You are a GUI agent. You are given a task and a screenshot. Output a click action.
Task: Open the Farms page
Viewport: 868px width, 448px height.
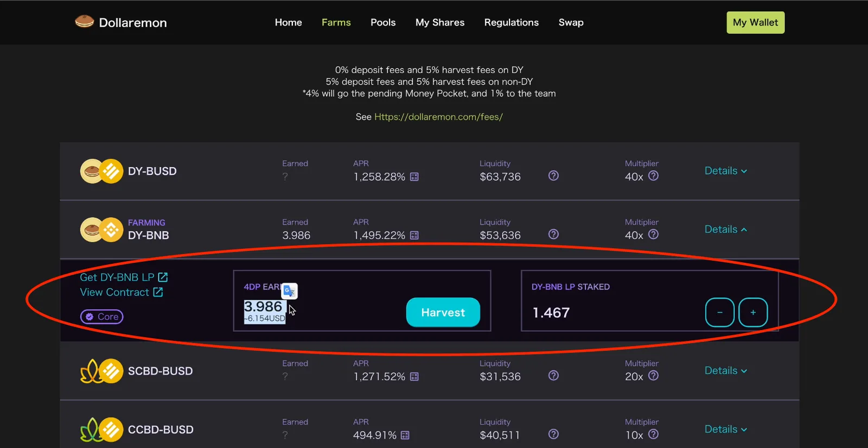(x=336, y=22)
